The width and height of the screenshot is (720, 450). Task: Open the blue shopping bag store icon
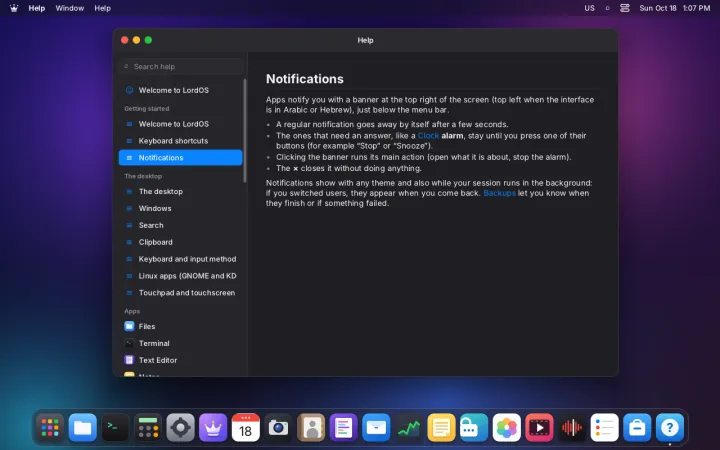tap(637, 428)
